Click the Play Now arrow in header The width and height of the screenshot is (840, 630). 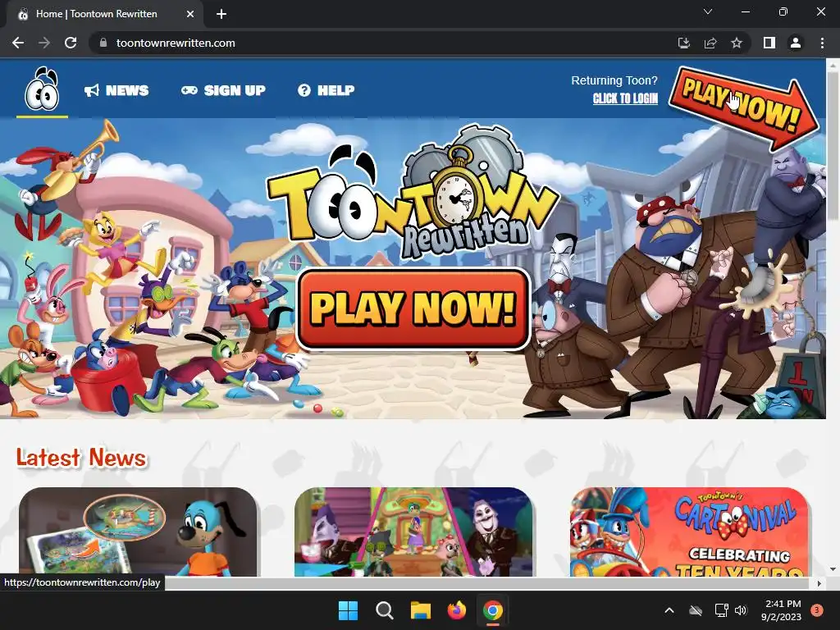pyautogui.click(x=743, y=107)
